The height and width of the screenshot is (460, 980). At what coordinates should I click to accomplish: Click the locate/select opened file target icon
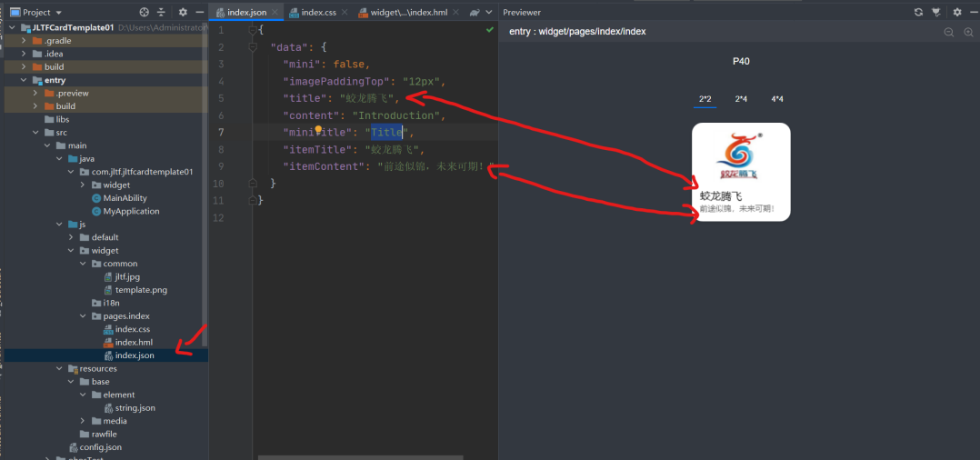[x=144, y=12]
